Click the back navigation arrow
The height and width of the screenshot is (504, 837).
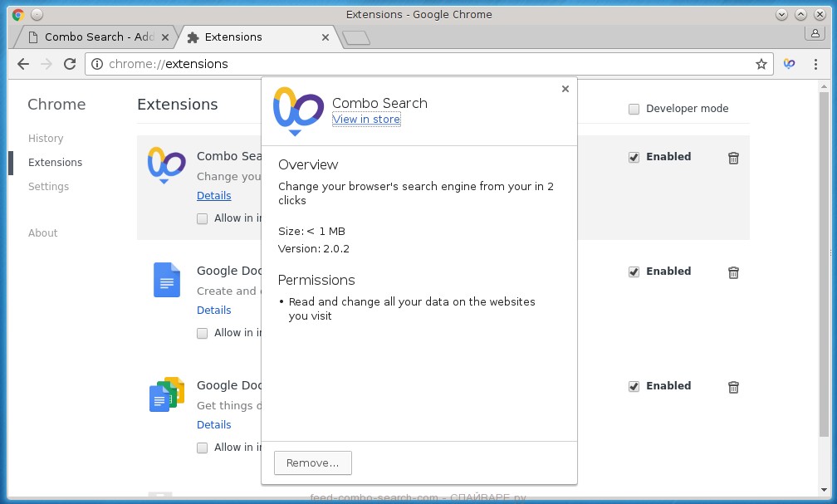pos(23,64)
